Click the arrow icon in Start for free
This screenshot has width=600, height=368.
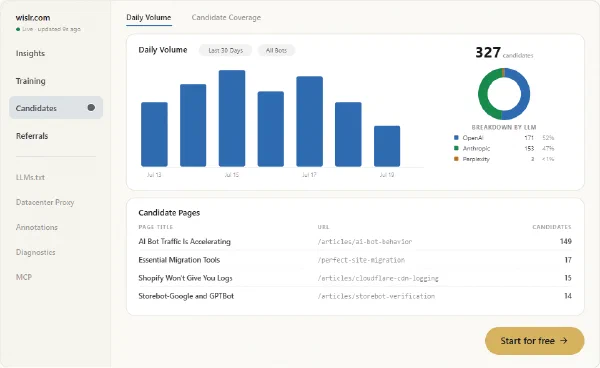click(x=564, y=340)
